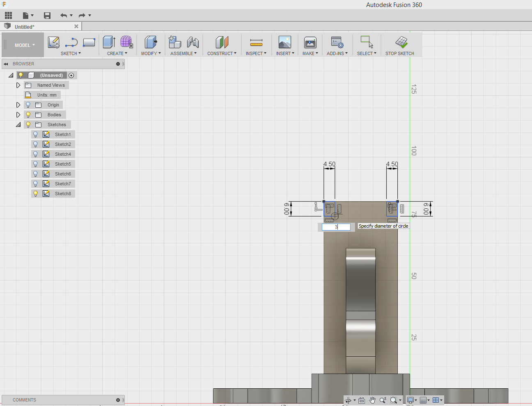Open the Orbit type dropdown arrow

point(355,400)
